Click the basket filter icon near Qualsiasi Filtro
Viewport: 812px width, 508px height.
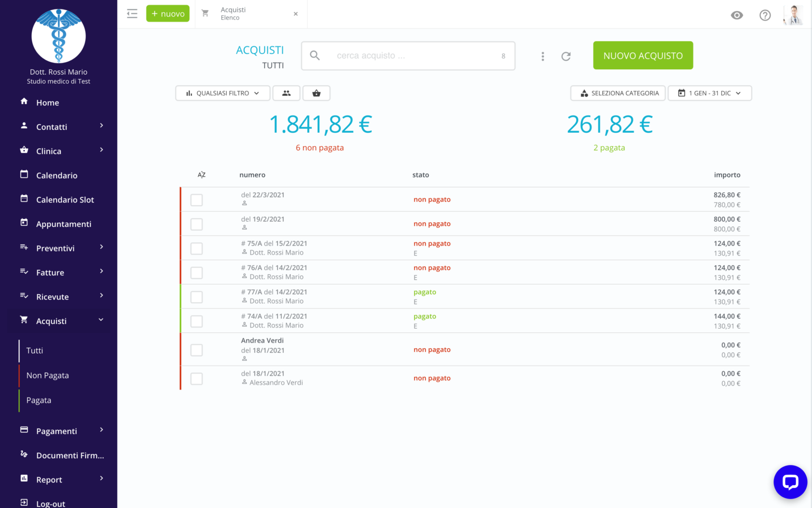pos(316,93)
